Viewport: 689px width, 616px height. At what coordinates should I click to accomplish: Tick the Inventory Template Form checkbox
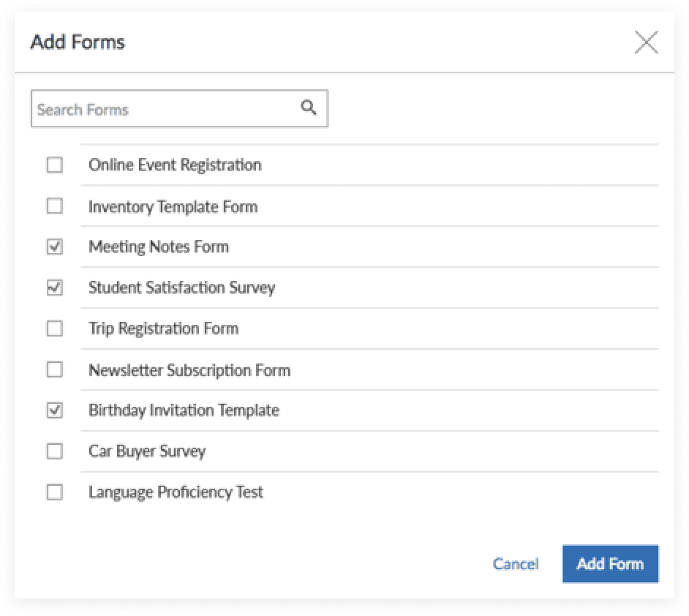tap(55, 206)
